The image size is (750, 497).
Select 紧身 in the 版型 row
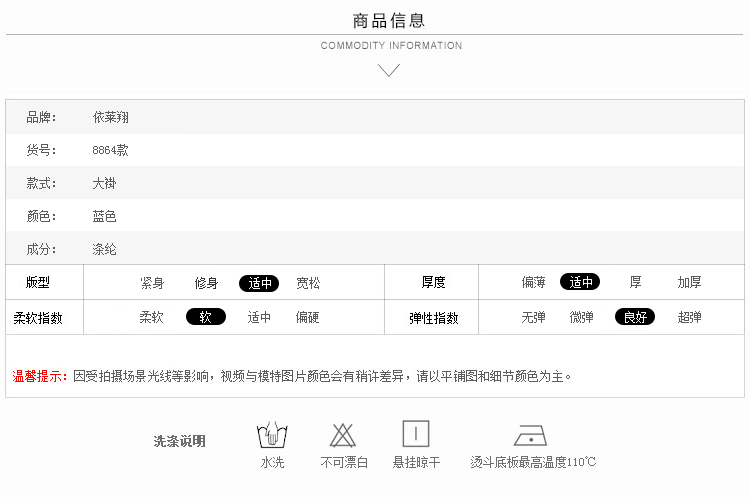[152, 283]
